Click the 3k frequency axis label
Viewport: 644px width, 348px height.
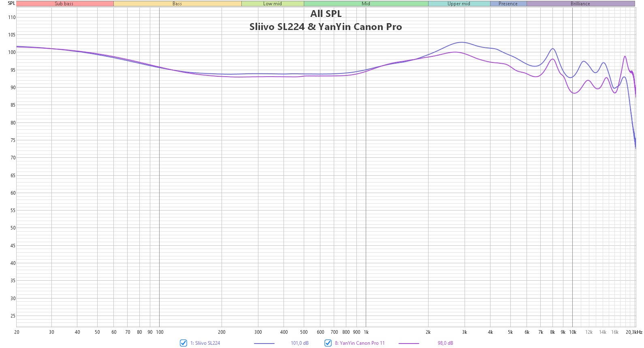click(465, 332)
